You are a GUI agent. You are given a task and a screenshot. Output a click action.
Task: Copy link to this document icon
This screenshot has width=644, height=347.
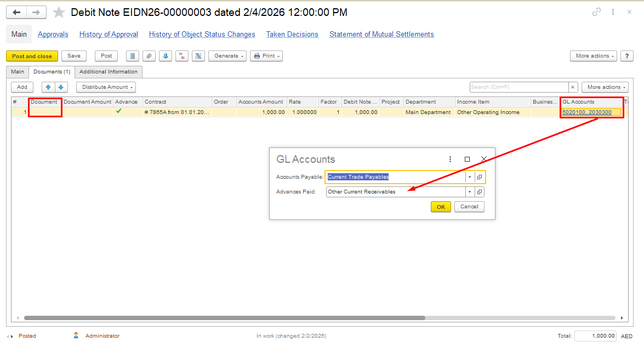tap(596, 12)
